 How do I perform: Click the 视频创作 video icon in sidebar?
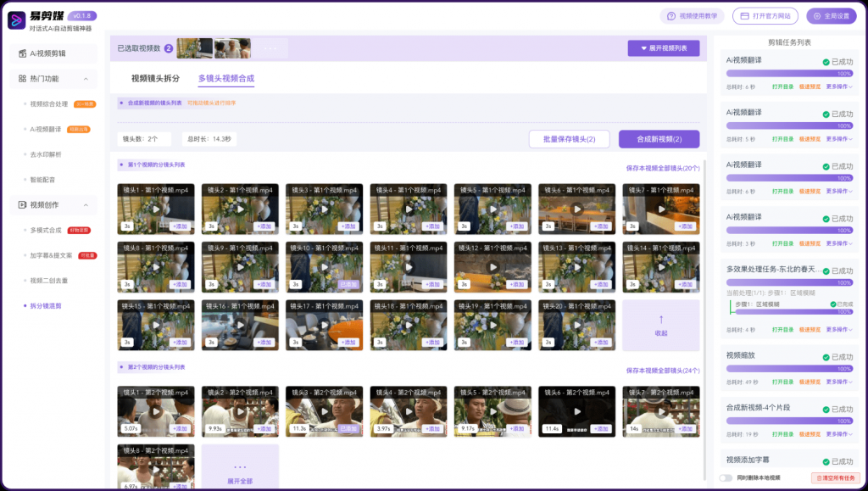[22, 204]
